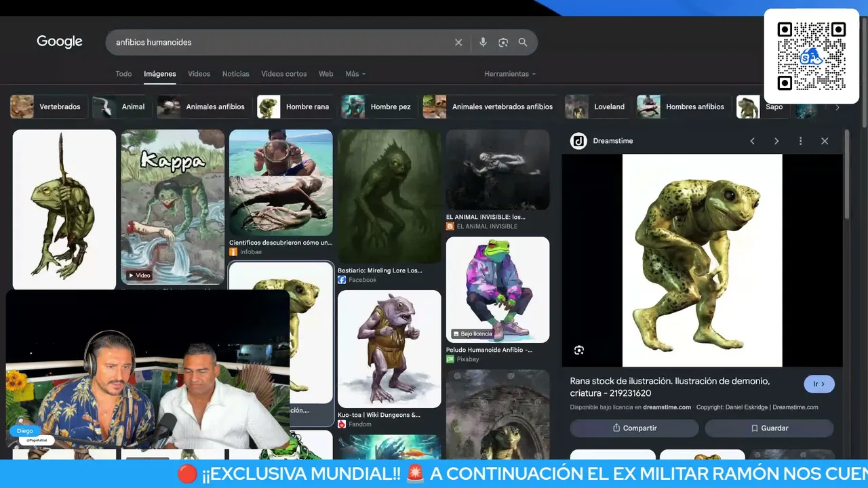Select the Animales anfibios chip
This screenshot has height=488, width=868.
204,106
